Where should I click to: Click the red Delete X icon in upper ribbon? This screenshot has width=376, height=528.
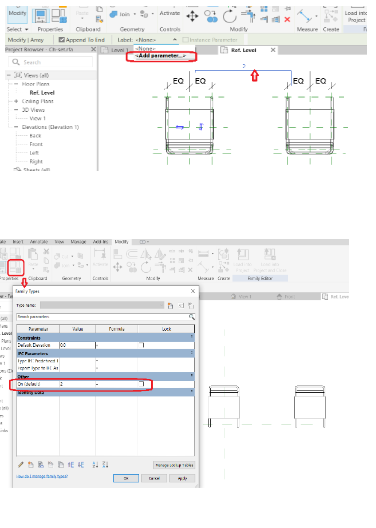point(287,20)
